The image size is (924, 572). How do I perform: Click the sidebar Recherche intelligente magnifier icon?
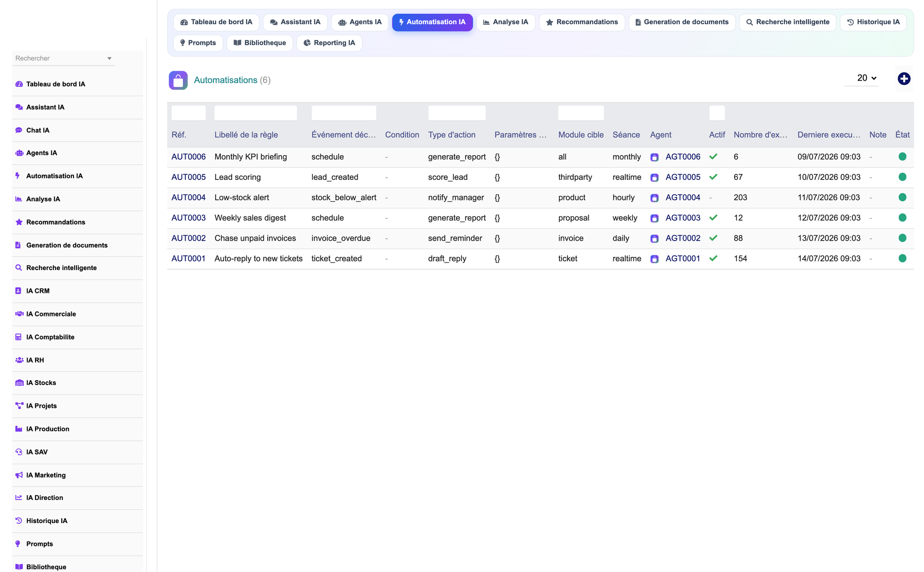tap(19, 268)
